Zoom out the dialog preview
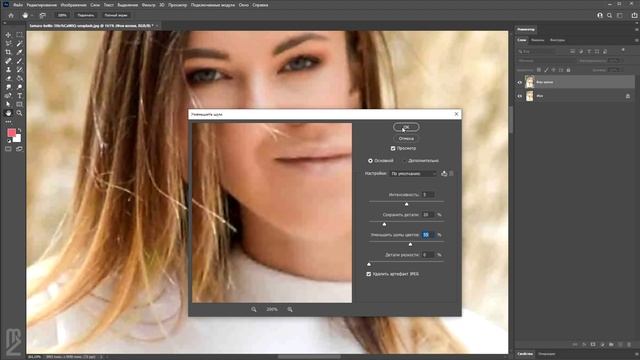The image size is (640, 360). coord(254,309)
